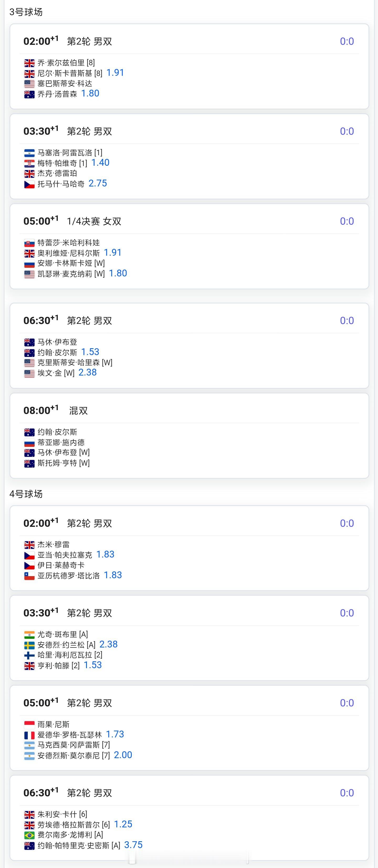Click the Sweden flag beside 安德烈·约兰松
This screenshot has height=868, width=378.
click(x=29, y=645)
